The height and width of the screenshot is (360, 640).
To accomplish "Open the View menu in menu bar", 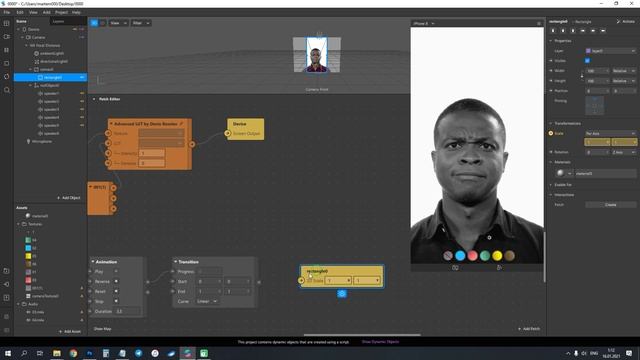I will coord(33,12).
